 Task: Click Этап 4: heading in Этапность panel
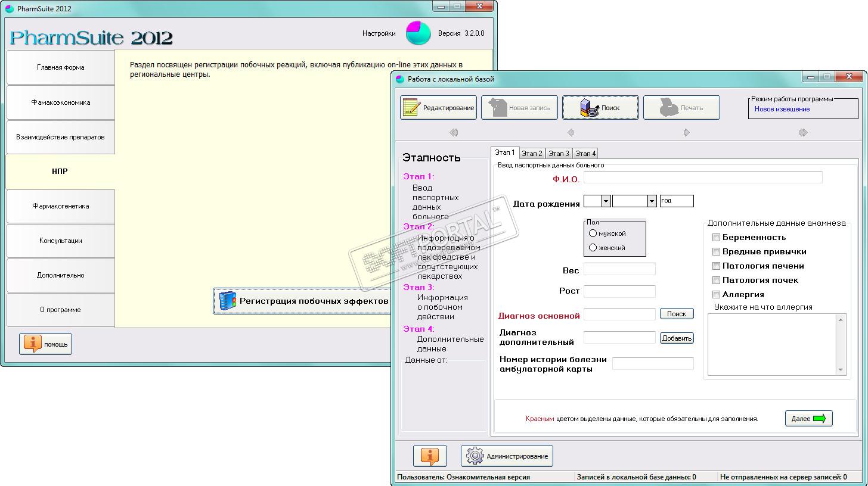click(419, 329)
